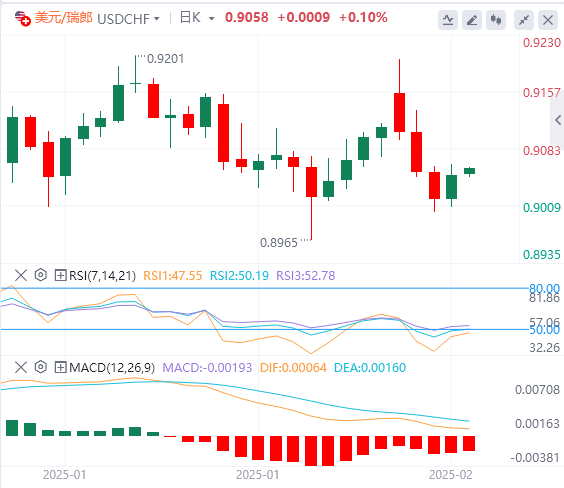Click the RSI3:52.78 value
This screenshot has width=564, height=488.
click(305, 276)
